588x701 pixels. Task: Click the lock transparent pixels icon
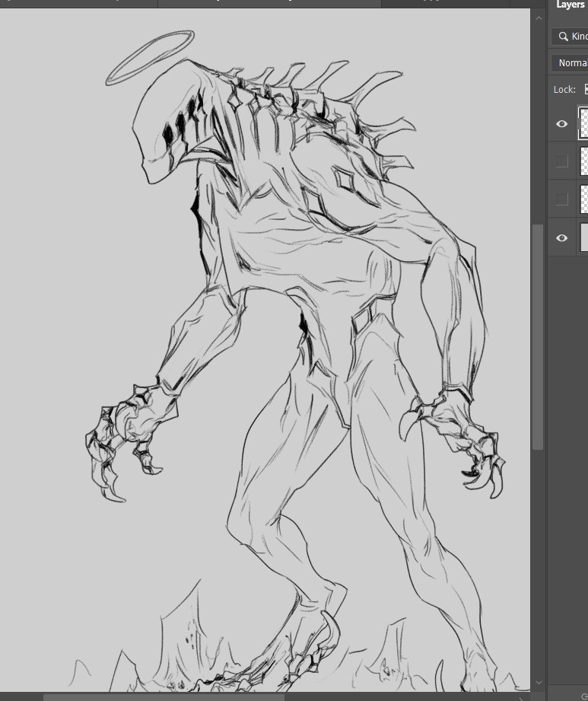pos(586,89)
